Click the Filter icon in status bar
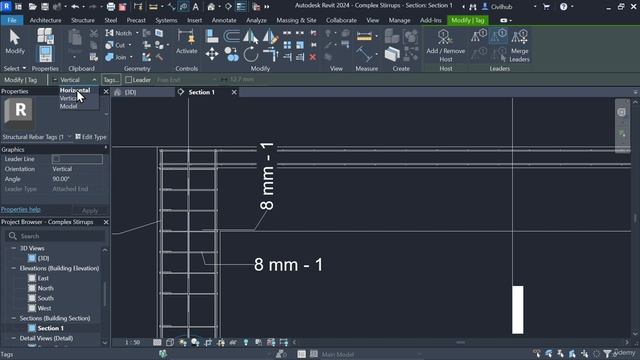640x360 pixels. pos(607,353)
